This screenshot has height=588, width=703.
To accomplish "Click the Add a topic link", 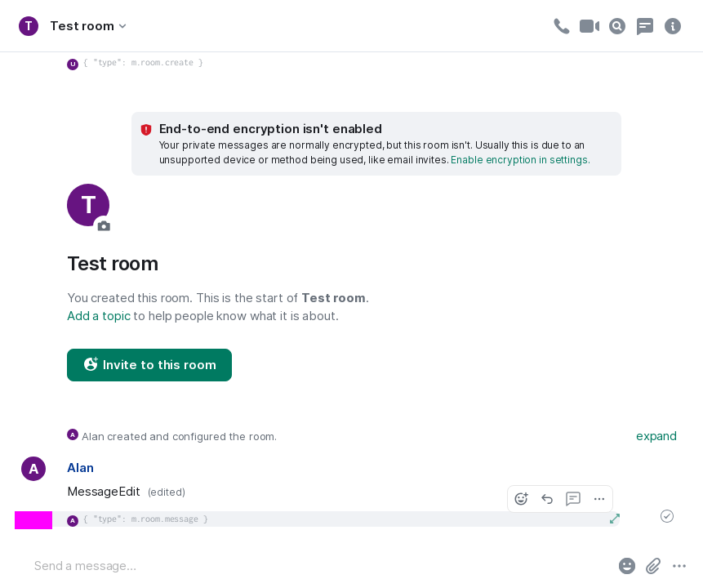I will click(x=99, y=316).
